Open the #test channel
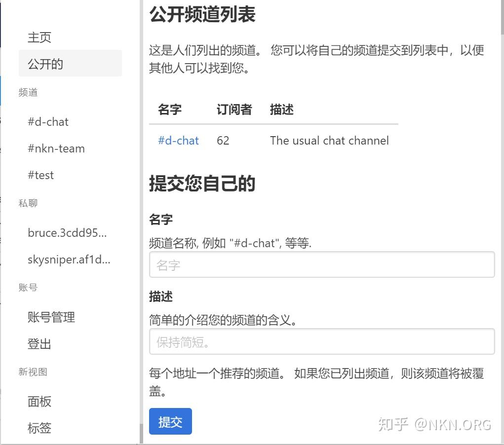The image size is (504, 445). [40, 175]
